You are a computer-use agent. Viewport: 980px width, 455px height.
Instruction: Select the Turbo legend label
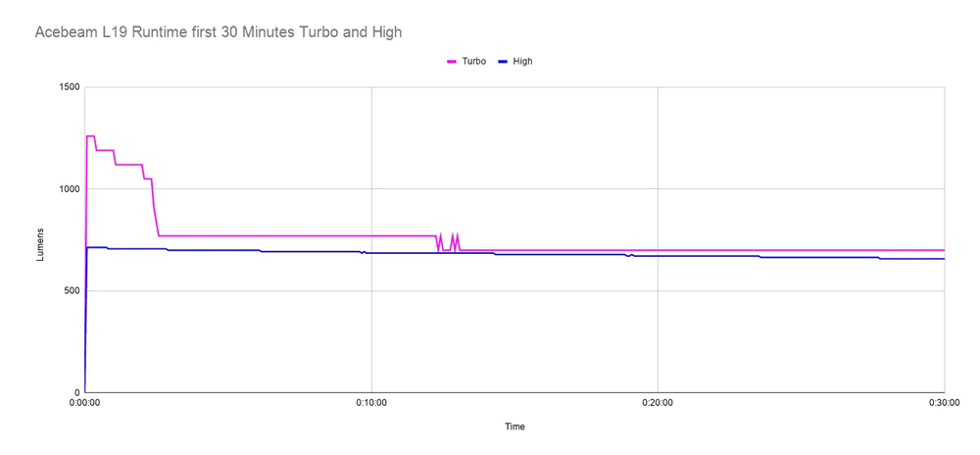[x=474, y=61]
